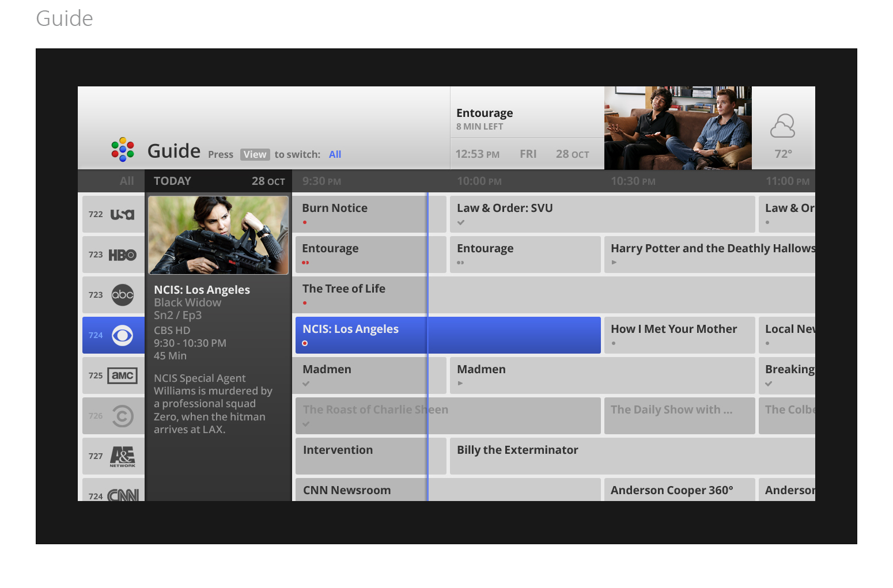
Task: Select Madmen in the 10:00 PM slot
Action: (x=603, y=375)
